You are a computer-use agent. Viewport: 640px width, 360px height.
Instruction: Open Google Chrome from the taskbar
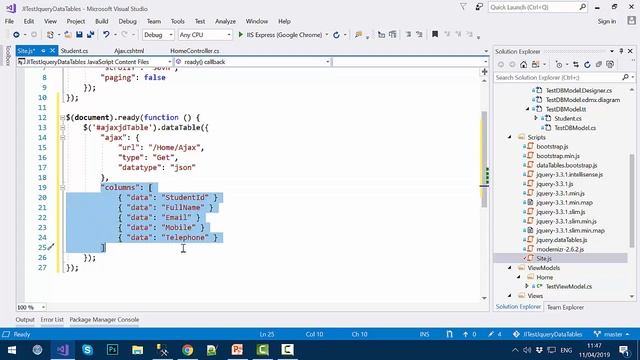187,350
